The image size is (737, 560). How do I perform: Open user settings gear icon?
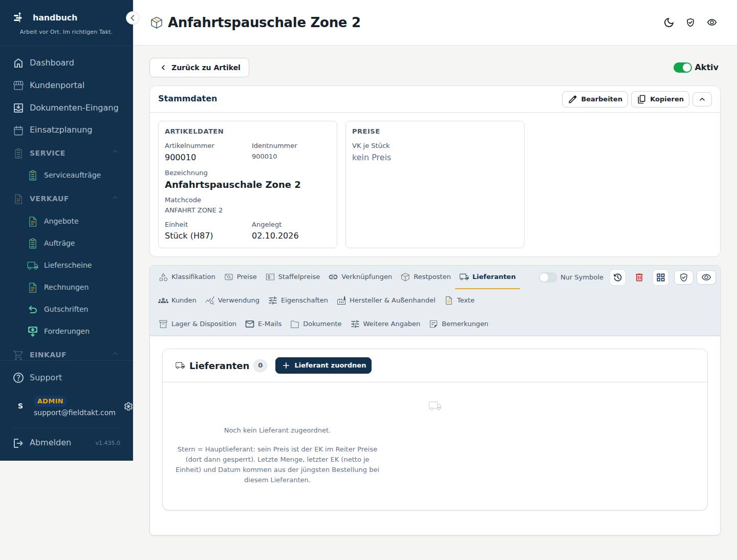coord(128,406)
